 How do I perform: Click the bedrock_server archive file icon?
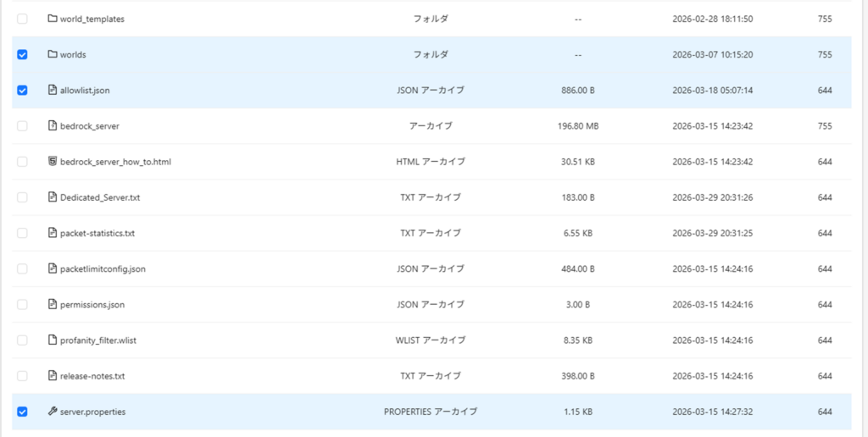53,126
